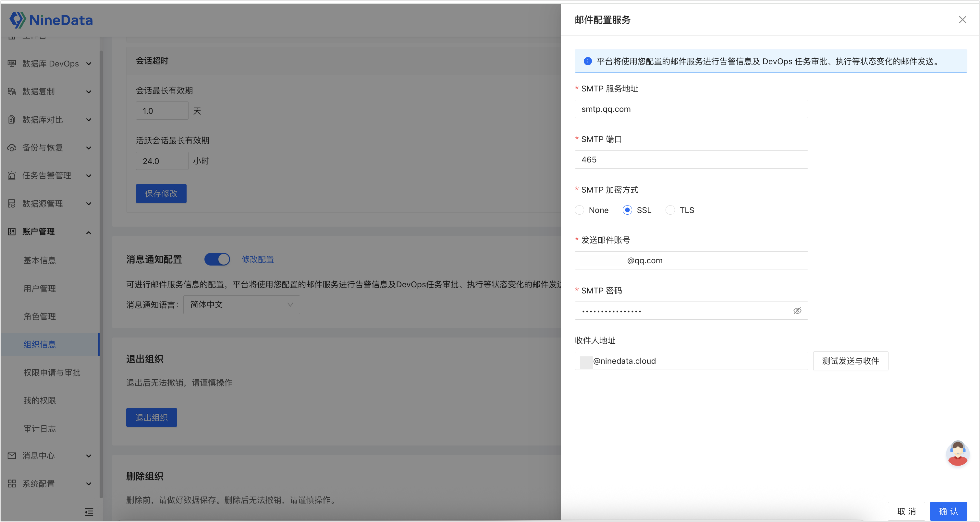Image resolution: width=980 pixels, height=522 pixels.
Task: Select the None encryption radio button
Action: pyautogui.click(x=580, y=210)
